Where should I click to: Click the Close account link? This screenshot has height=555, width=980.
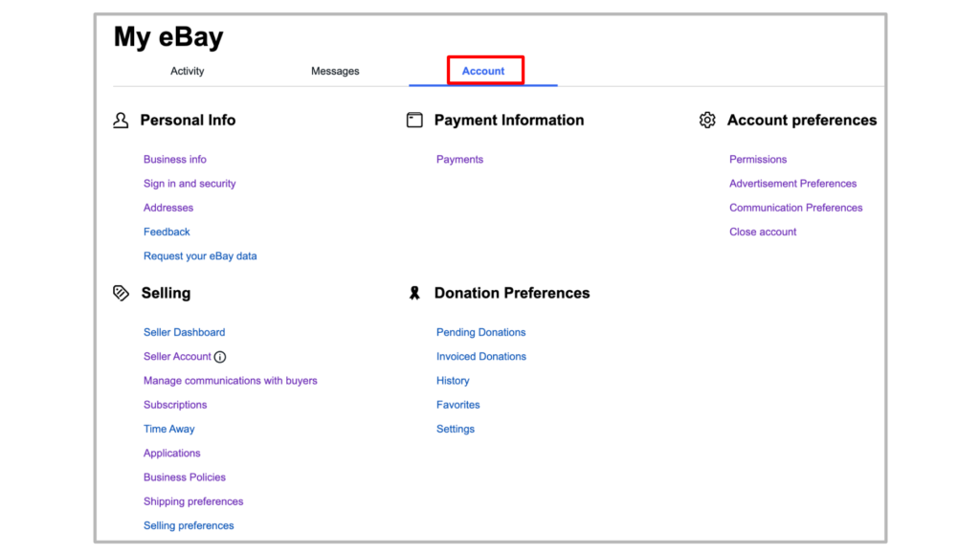(763, 232)
